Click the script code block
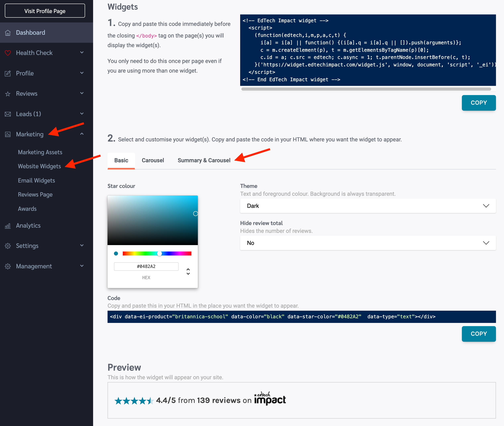This screenshot has height=426, width=504. (x=368, y=50)
